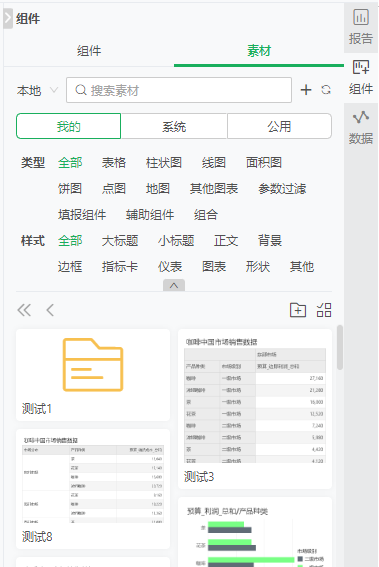379x567 pixels.
Task: Select style filter 图表
Action: click(x=214, y=267)
